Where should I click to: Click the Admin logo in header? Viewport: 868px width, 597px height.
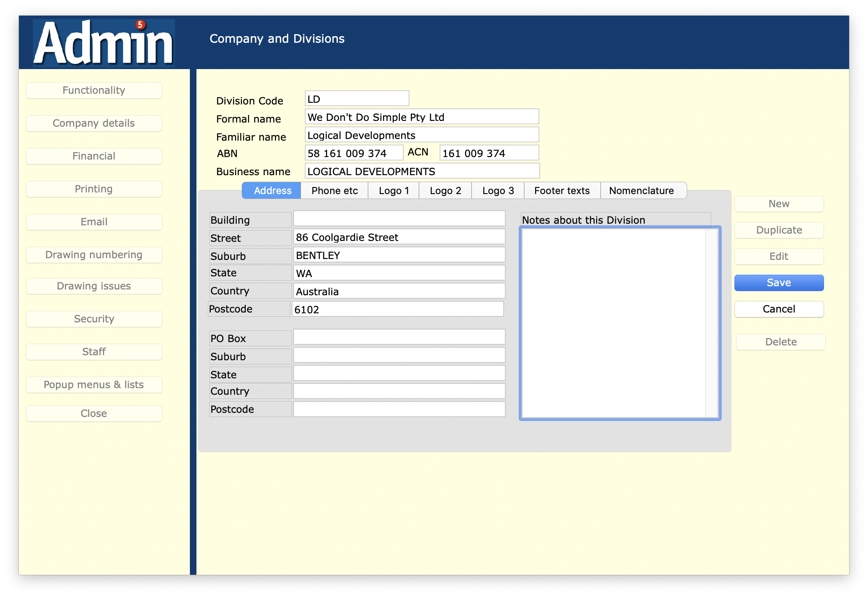[x=104, y=43]
